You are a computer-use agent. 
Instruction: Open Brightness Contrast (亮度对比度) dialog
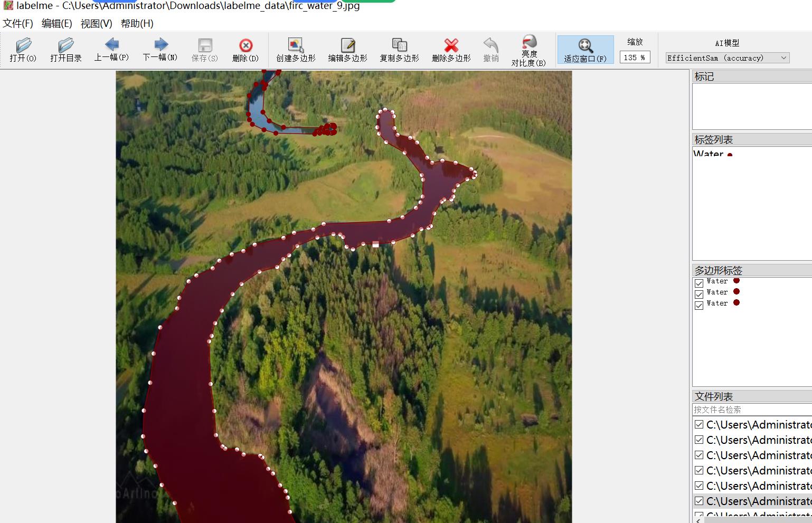[x=528, y=50]
